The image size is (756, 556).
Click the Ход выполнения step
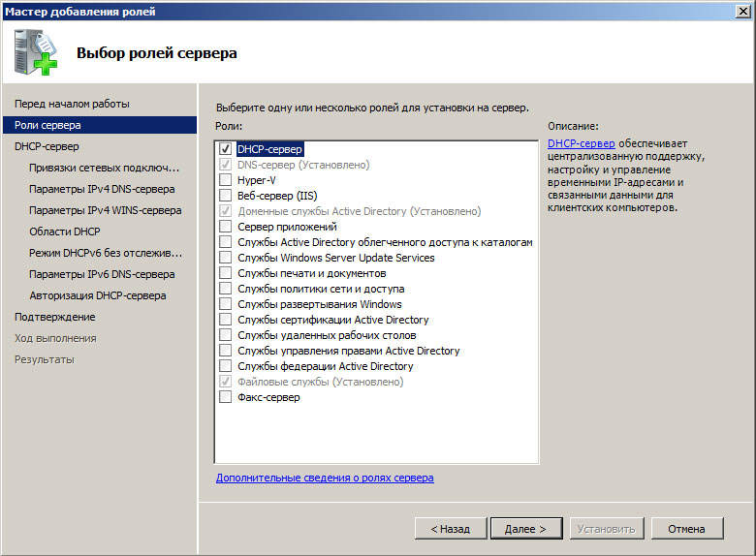(55, 338)
